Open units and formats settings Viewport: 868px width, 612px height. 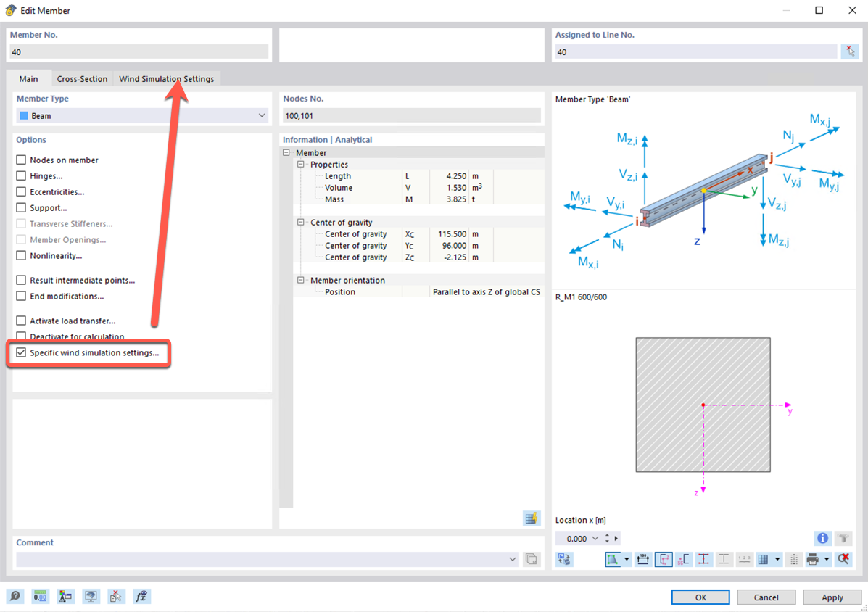[65, 596]
